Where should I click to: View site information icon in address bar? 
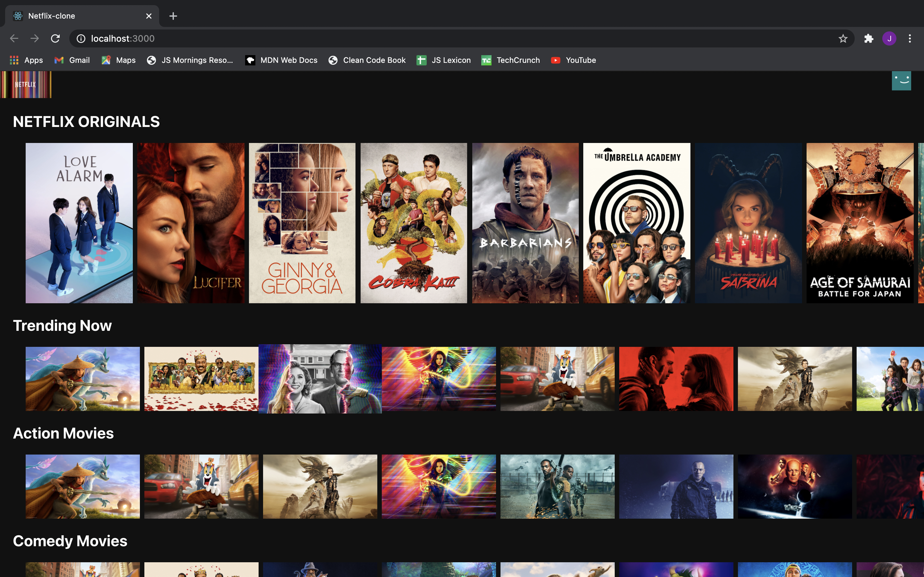81,38
